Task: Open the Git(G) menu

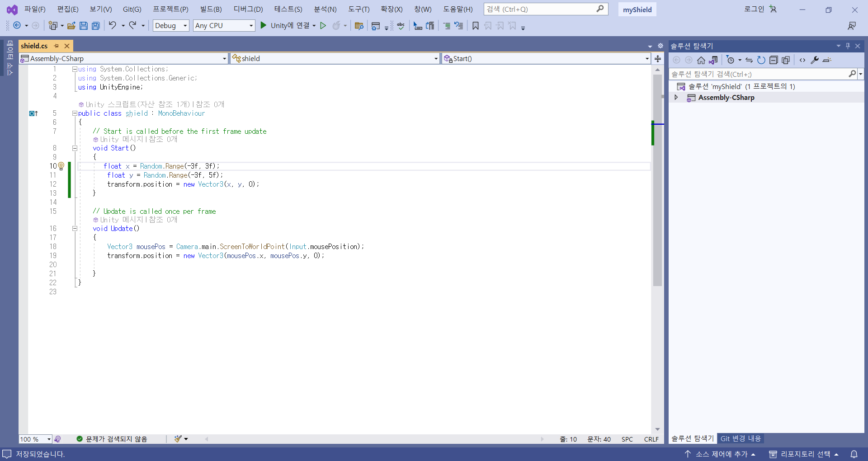Action: pyautogui.click(x=132, y=9)
